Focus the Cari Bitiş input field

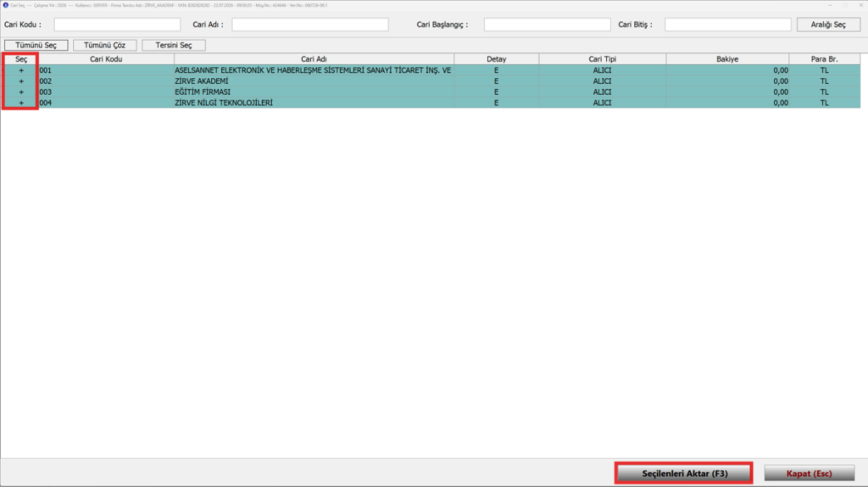click(727, 25)
